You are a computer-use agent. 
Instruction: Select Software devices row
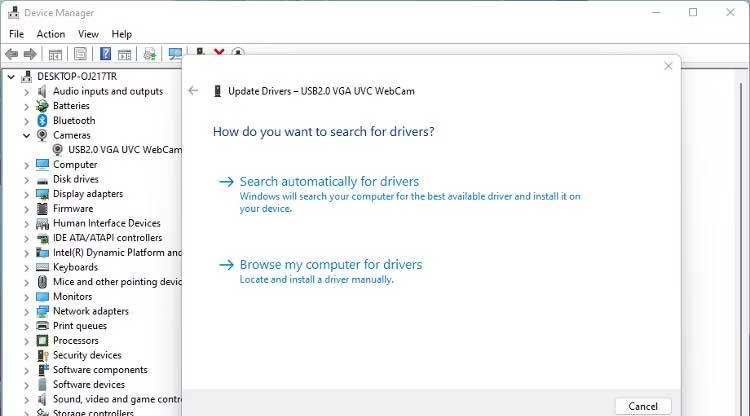89,384
